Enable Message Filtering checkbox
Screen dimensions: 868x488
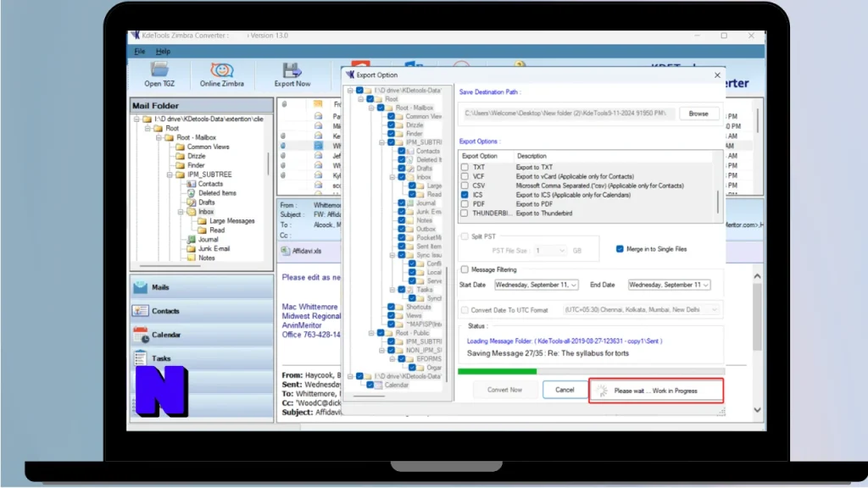pos(465,269)
